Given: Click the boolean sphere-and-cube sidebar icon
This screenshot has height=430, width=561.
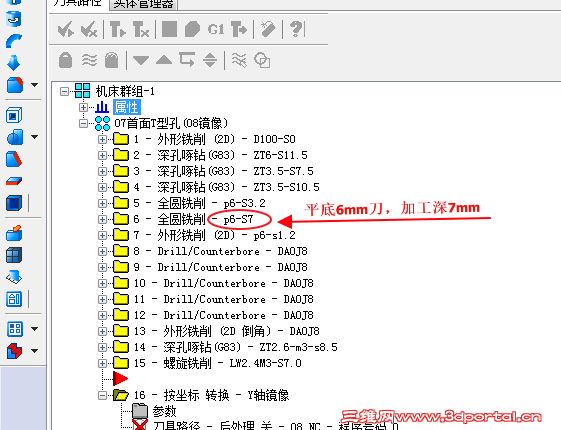Looking at the screenshot, I should click(15, 137).
